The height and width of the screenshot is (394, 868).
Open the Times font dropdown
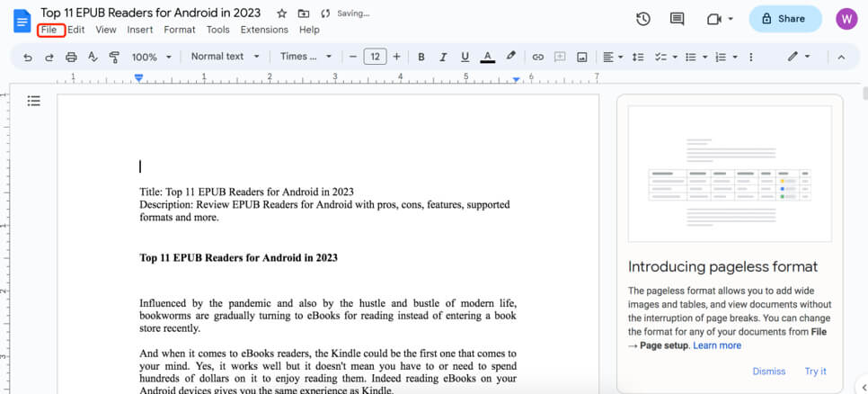(x=306, y=57)
